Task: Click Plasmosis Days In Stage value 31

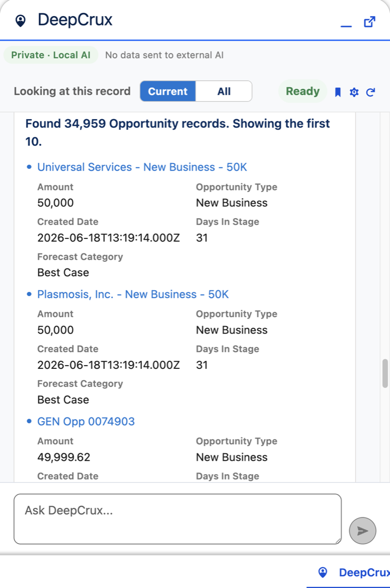Action: [202, 365]
